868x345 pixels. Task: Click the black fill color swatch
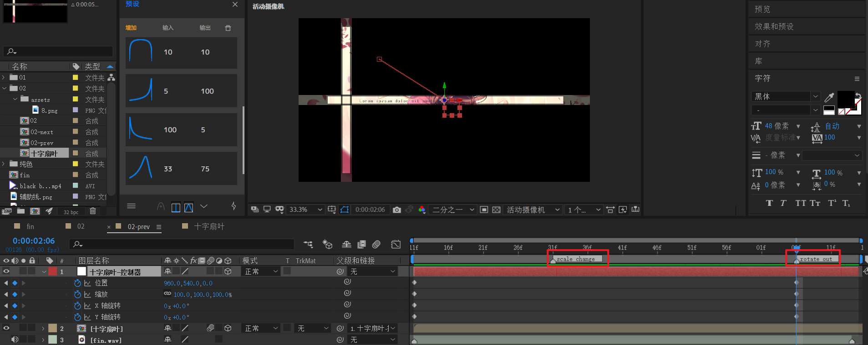[x=846, y=99]
